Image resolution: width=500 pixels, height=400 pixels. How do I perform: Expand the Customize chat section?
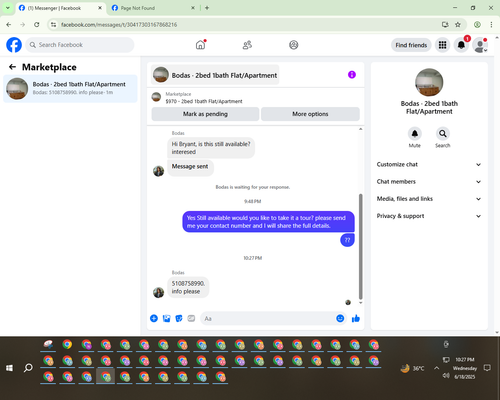(429, 164)
